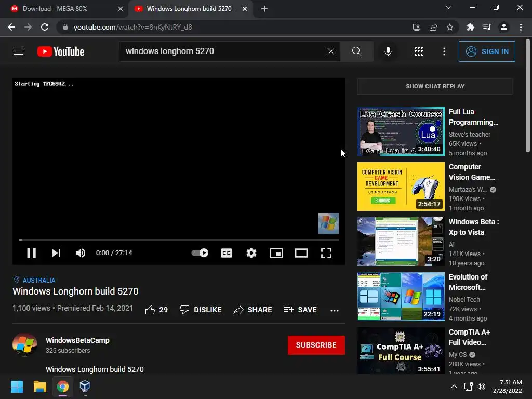
Task: Switch to Download - MEGA tab
Action: click(64, 9)
